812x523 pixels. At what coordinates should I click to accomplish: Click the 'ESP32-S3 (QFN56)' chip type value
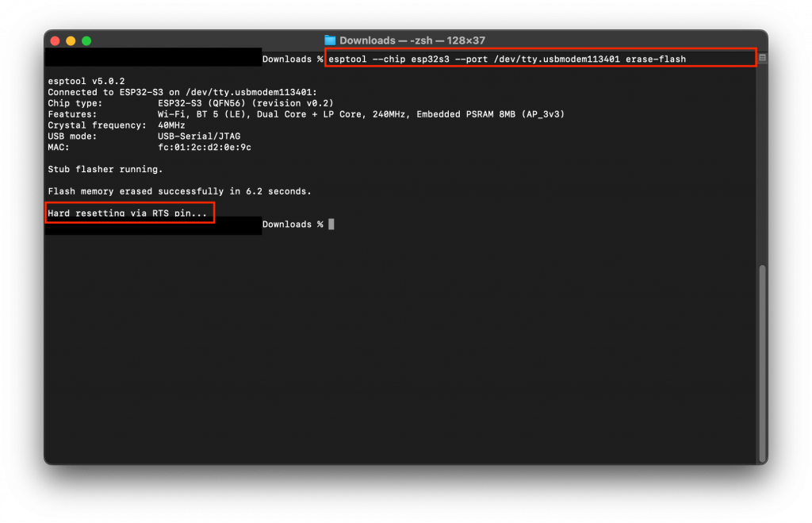point(202,103)
